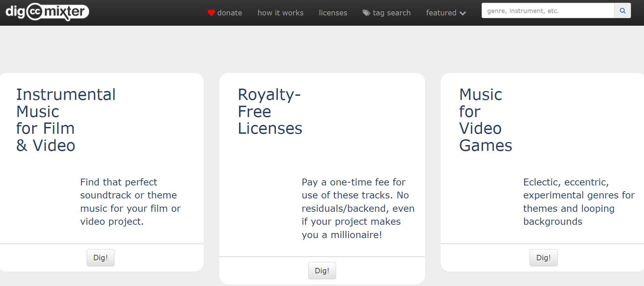Click the red heart donate icon
This screenshot has width=644, height=286.
point(211,13)
